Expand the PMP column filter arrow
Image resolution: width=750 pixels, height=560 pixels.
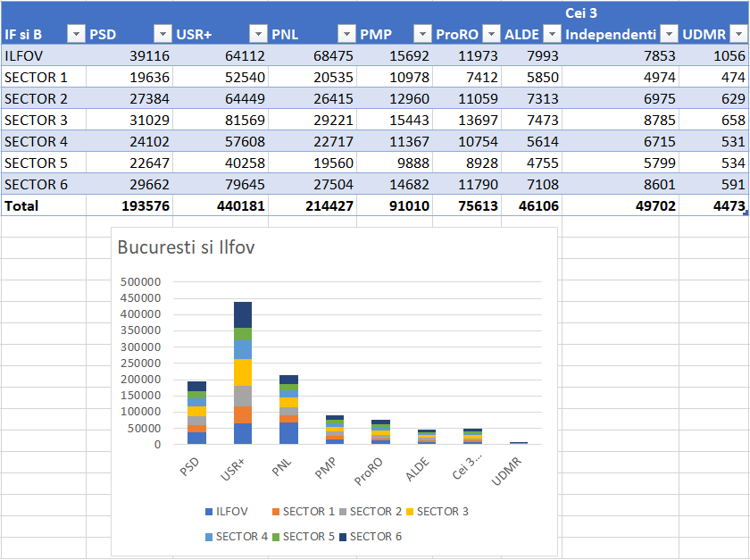[x=422, y=34]
